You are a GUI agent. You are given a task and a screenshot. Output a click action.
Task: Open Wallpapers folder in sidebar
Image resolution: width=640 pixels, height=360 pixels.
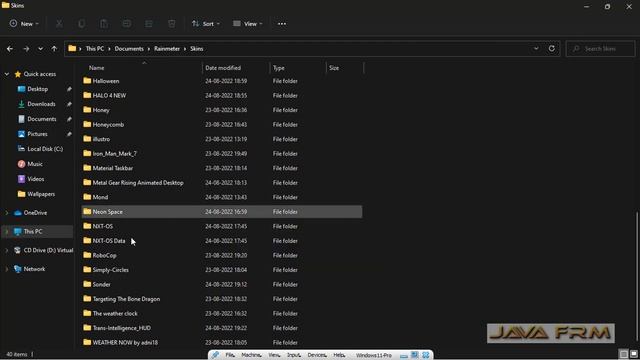pyautogui.click(x=41, y=194)
